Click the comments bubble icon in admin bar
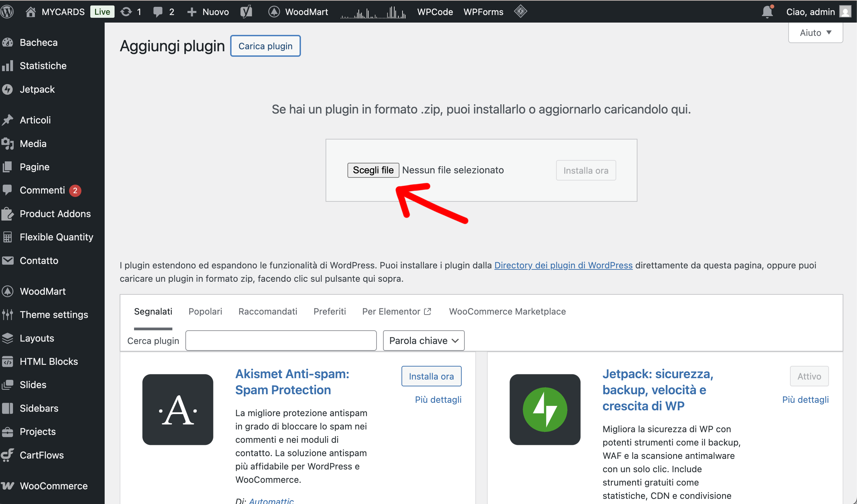857x504 pixels. [x=158, y=12]
